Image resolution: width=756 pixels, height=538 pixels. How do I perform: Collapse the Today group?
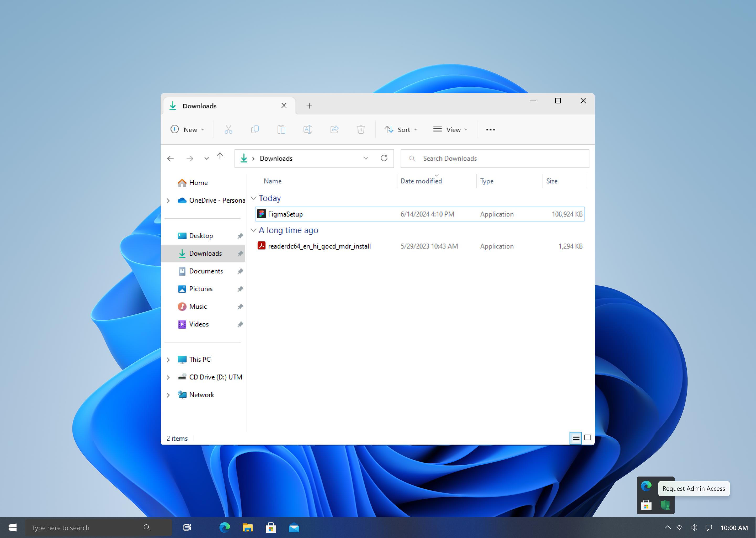point(254,198)
